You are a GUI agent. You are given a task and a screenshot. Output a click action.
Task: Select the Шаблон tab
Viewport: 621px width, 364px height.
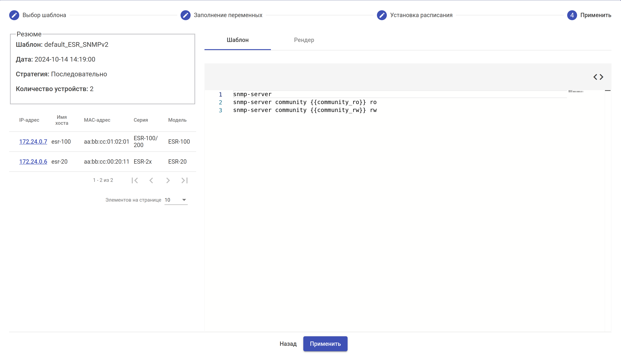tap(238, 40)
